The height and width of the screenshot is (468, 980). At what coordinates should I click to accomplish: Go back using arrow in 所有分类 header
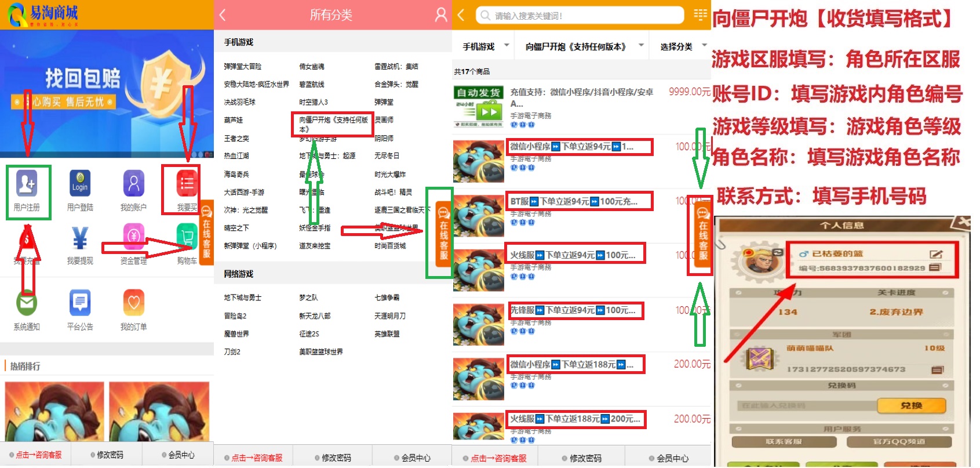click(223, 15)
